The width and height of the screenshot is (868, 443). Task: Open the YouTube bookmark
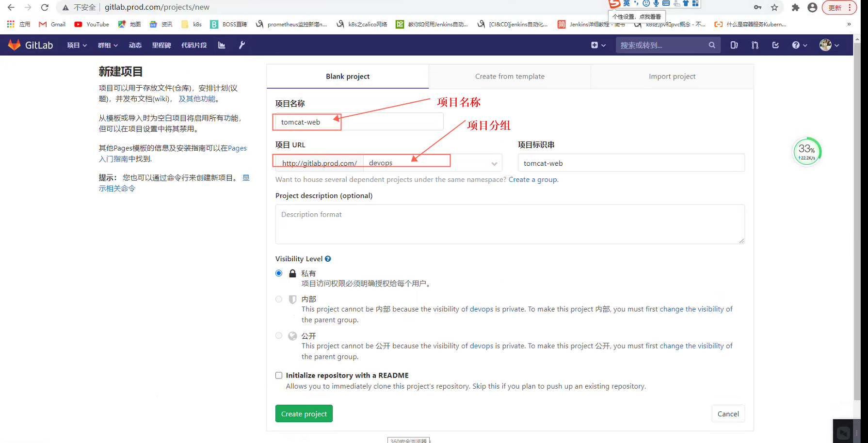[x=92, y=24]
